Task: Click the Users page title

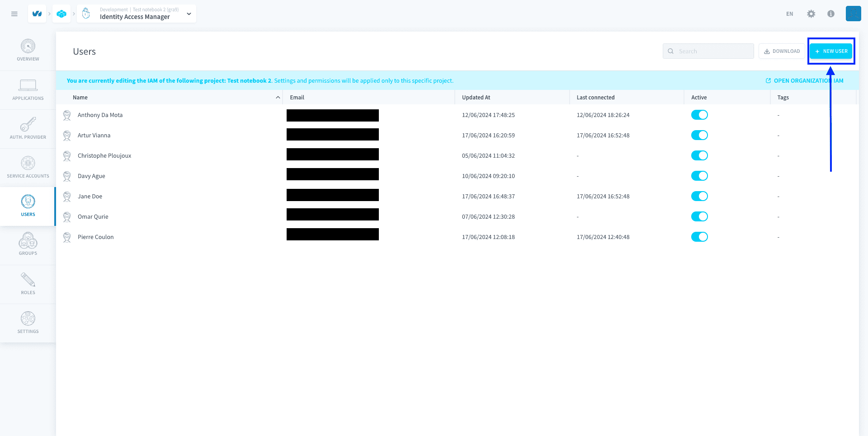Action: pyautogui.click(x=84, y=52)
